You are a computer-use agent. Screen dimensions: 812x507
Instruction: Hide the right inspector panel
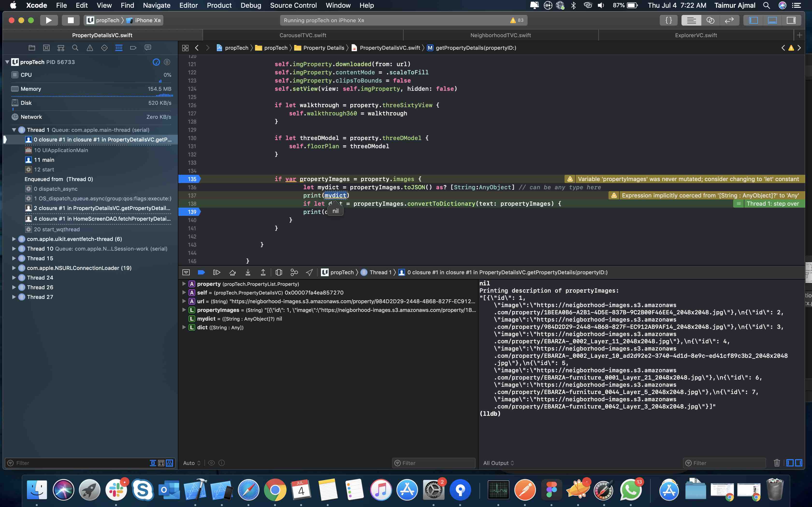click(791, 20)
